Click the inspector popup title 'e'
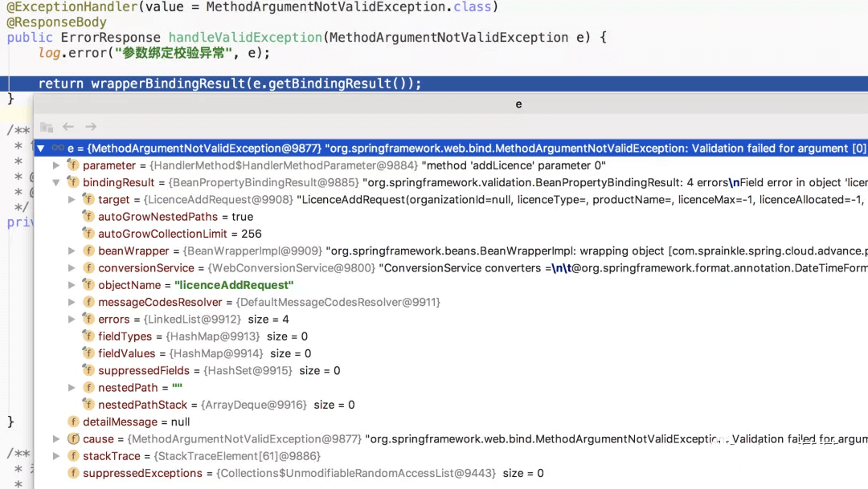This screenshot has width=868, height=489. pyautogui.click(x=518, y=104)
